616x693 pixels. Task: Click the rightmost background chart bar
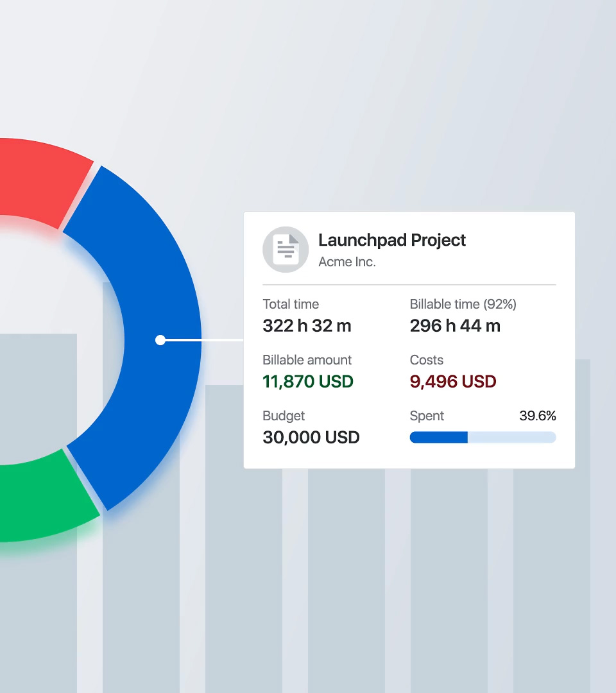[552, 577]
